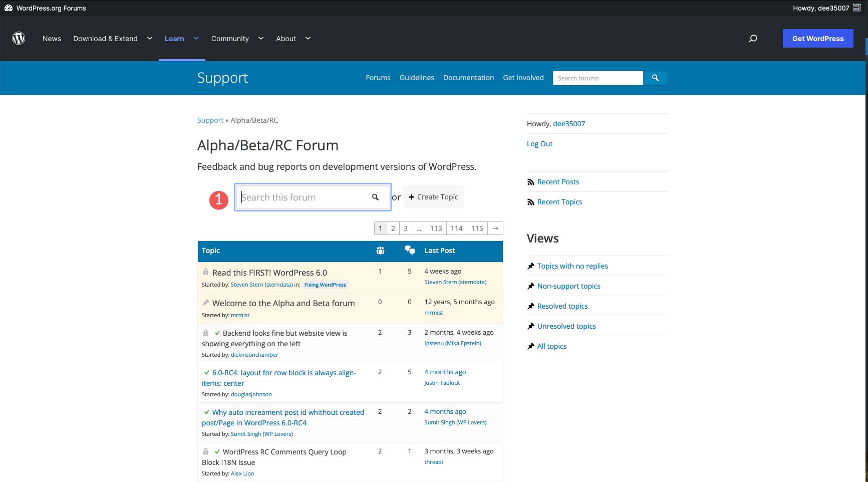The width and height of the screenshot is (868, 482).
Task: Select News in the main navigation
Action: pos(52,38)
